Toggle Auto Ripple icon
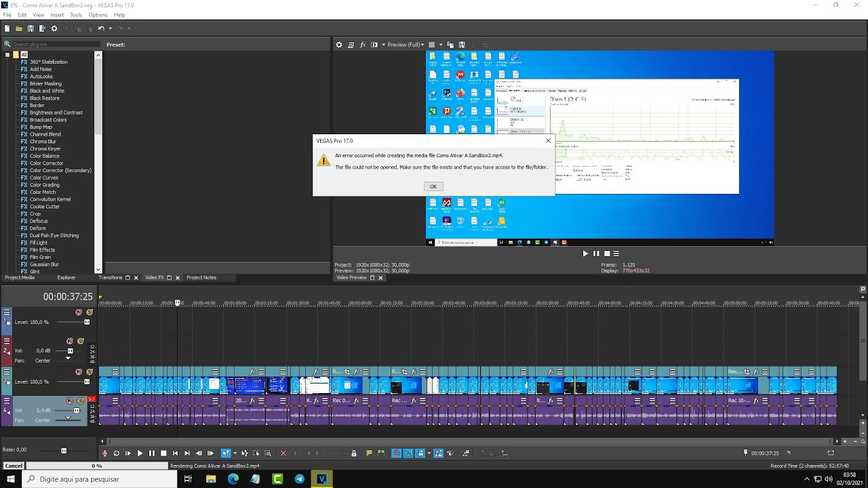 coord(420,453)
